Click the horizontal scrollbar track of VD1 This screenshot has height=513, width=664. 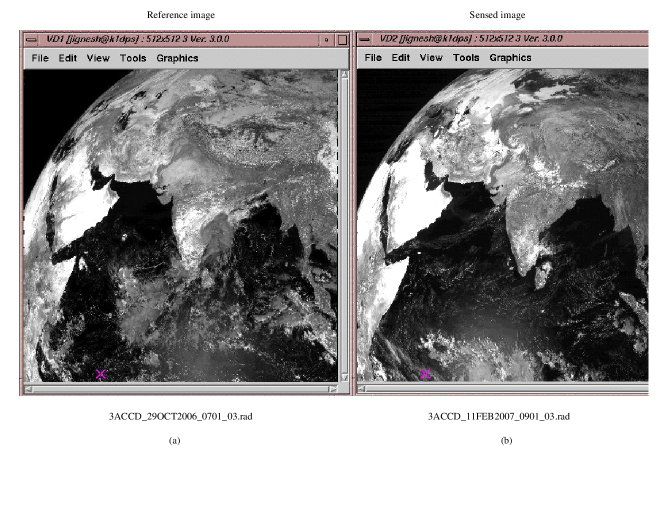point(180,388)
